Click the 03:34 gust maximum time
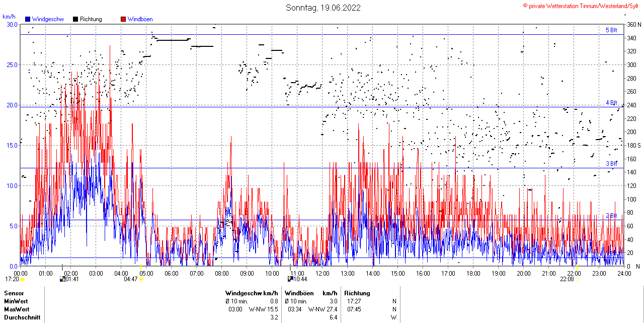Viewport: 644px width, 323px height. pyautogui.click(x=295, y=309)
